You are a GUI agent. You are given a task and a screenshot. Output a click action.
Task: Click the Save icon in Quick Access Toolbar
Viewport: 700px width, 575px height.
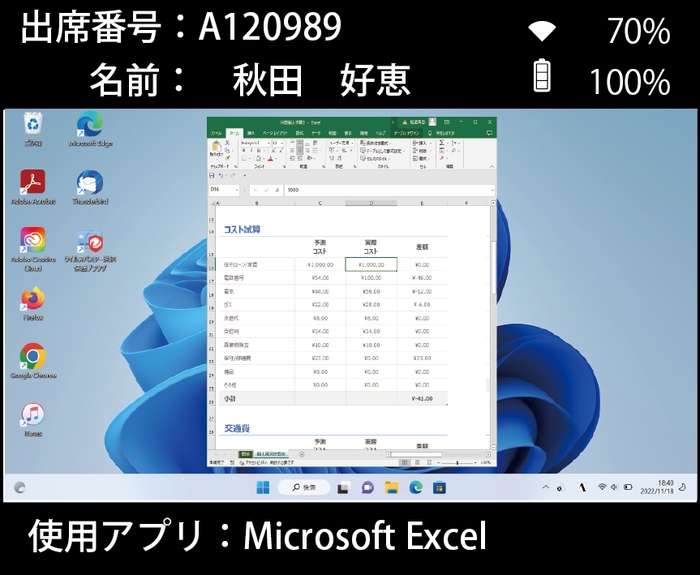click(212, 175)
